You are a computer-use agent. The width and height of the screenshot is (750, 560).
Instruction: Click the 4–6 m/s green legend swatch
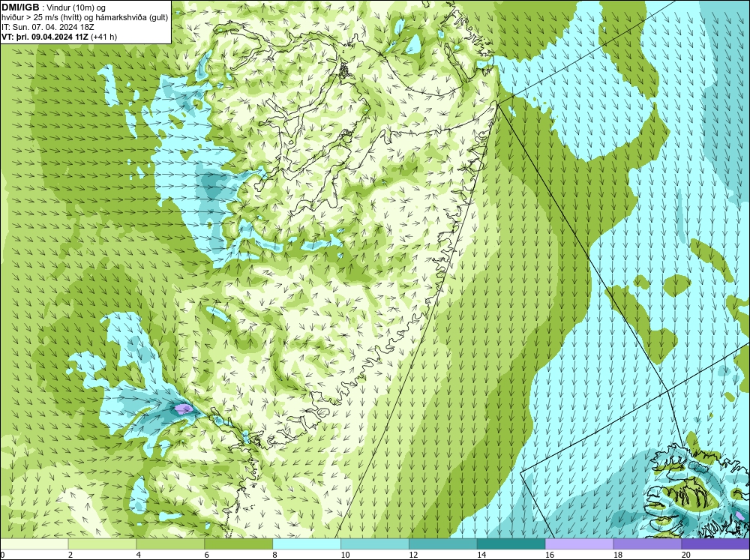coord(170,544)
